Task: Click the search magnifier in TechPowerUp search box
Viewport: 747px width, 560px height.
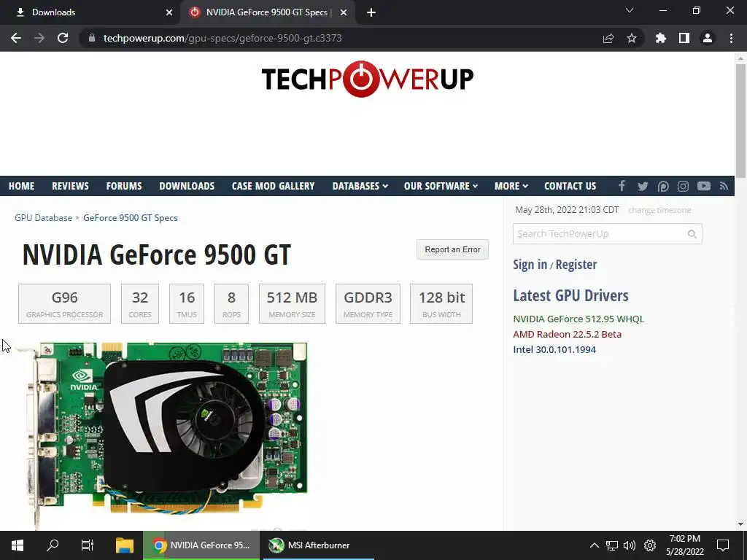Action: click(x=692, y=234)
